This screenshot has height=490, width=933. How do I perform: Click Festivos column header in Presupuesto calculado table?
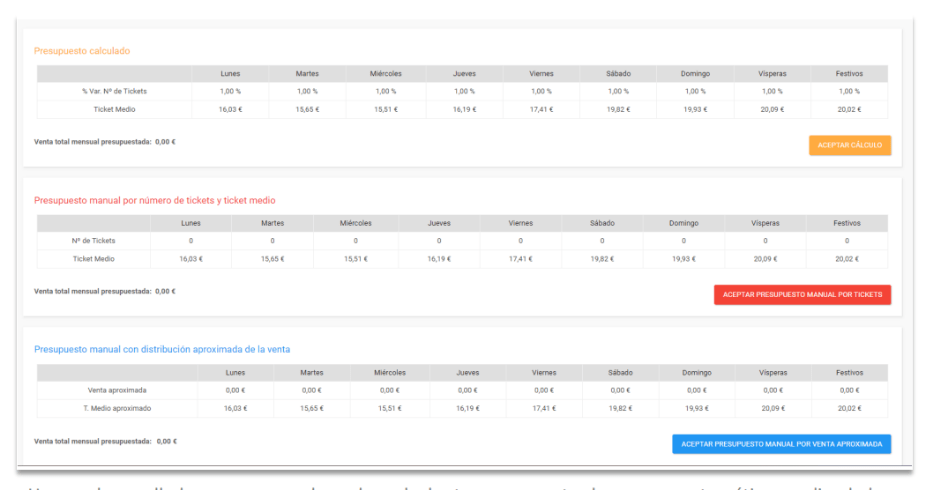[x=849, y=73]
